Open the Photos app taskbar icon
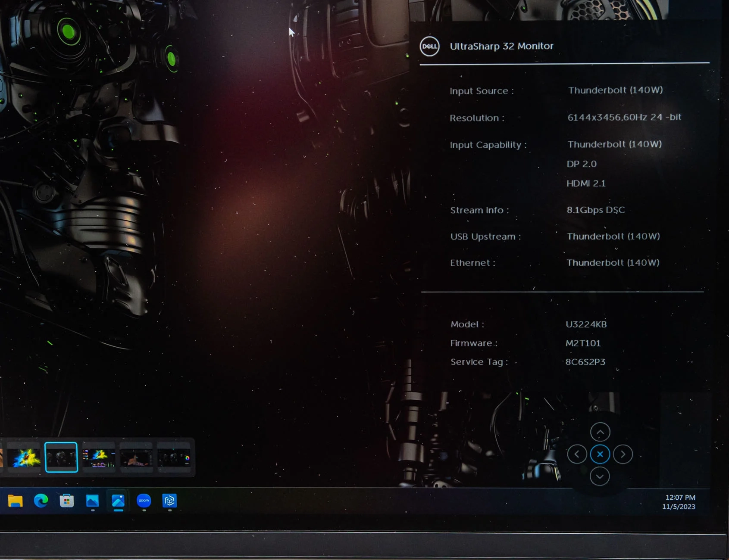Viewport: 729px width, 560px height. click(x=92, y=501)
